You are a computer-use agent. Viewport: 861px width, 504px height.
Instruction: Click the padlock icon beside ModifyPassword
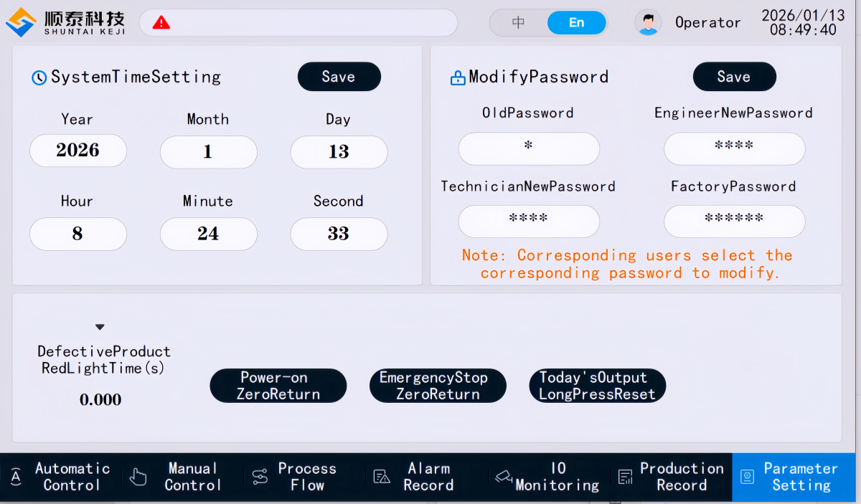458,77
